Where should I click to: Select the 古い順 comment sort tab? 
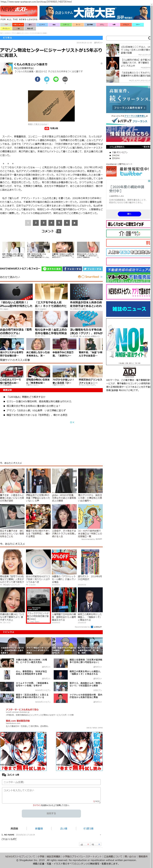[x=64, y=829]
